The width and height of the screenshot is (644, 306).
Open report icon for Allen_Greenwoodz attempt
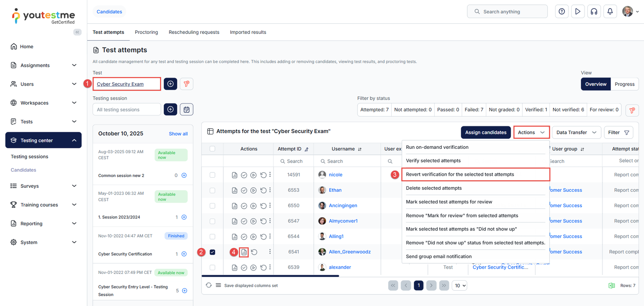point(244,252)
